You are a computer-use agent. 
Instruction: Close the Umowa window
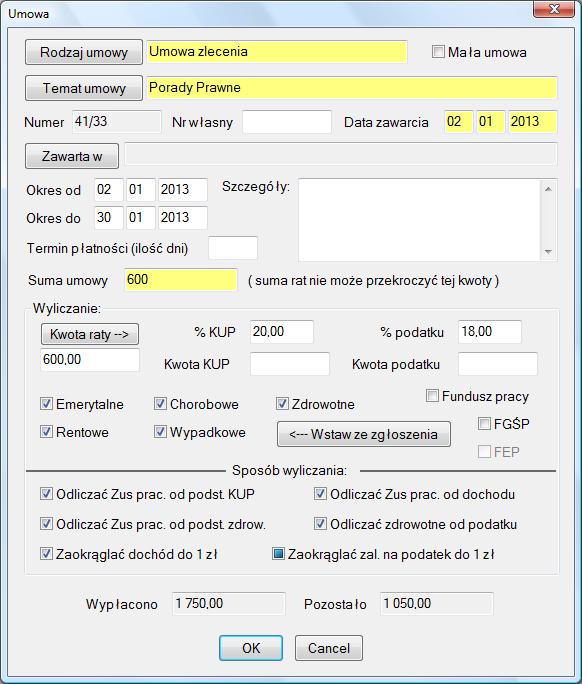pos(554,9)
